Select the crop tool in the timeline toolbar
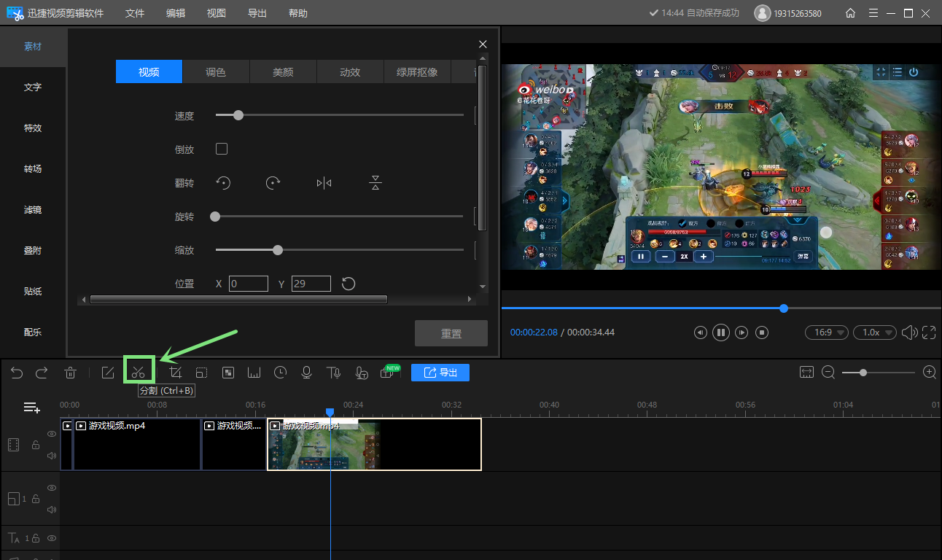This screenshot has height=560, width=942. tap(175, 373)
